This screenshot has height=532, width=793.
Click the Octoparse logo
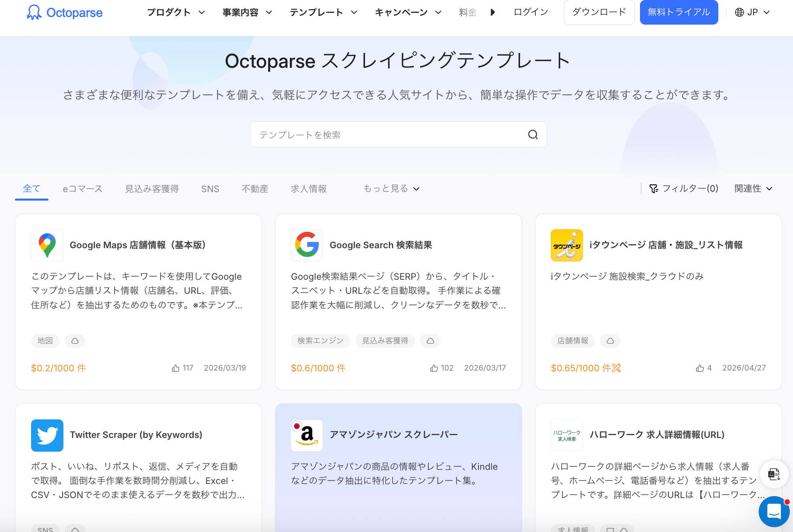pos(65,13)
